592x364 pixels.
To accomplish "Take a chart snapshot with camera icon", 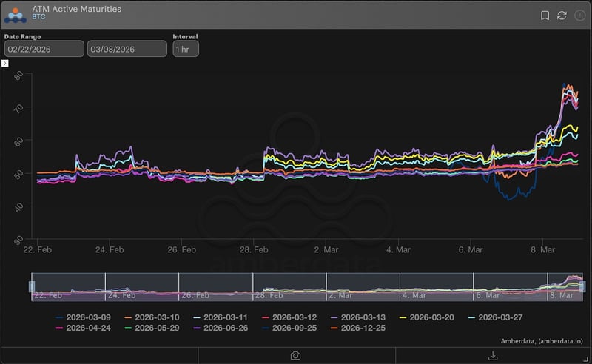I will point(295,356).
